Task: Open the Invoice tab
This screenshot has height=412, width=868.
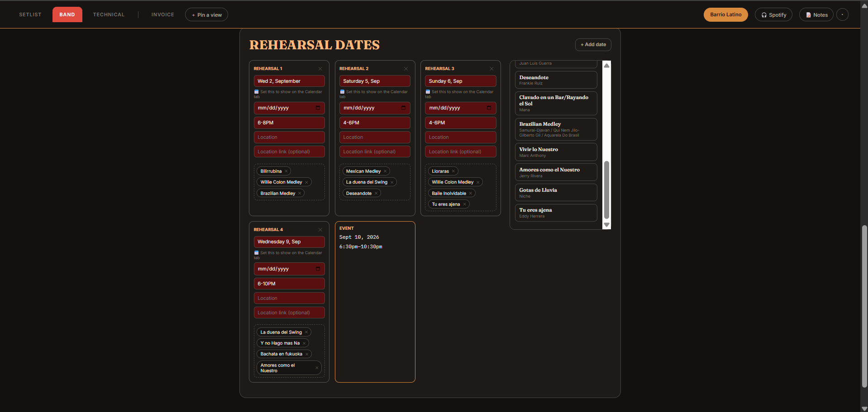Action: tap(163, 15)
